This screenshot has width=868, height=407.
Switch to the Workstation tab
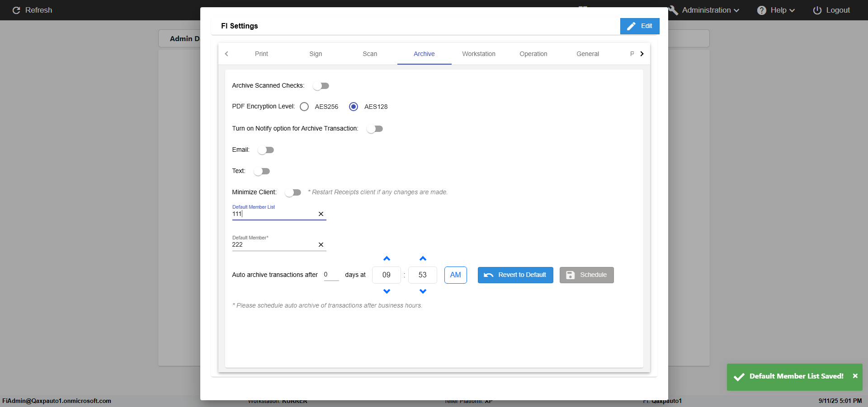pos(478,54)
